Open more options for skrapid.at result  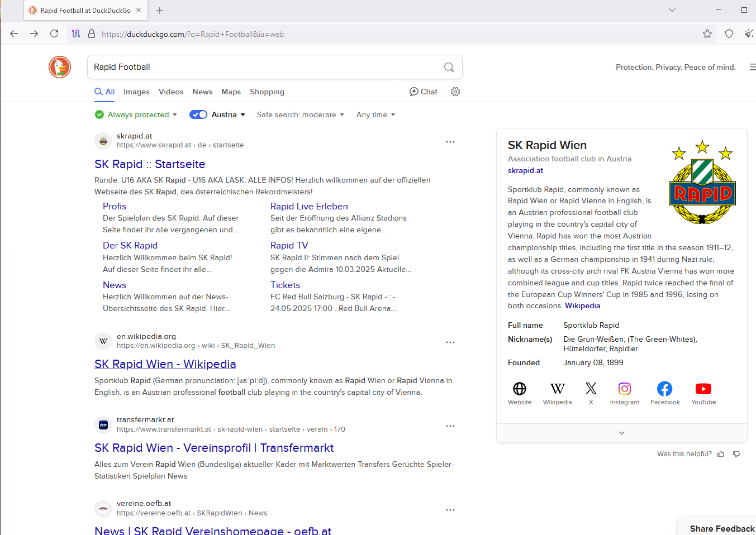tap(450, 142)
